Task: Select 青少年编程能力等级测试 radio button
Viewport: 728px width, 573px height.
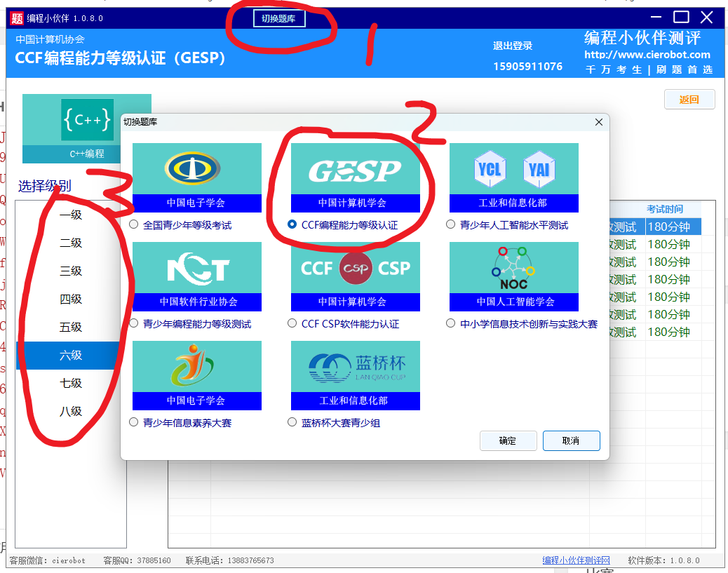Action: [134, 323]
